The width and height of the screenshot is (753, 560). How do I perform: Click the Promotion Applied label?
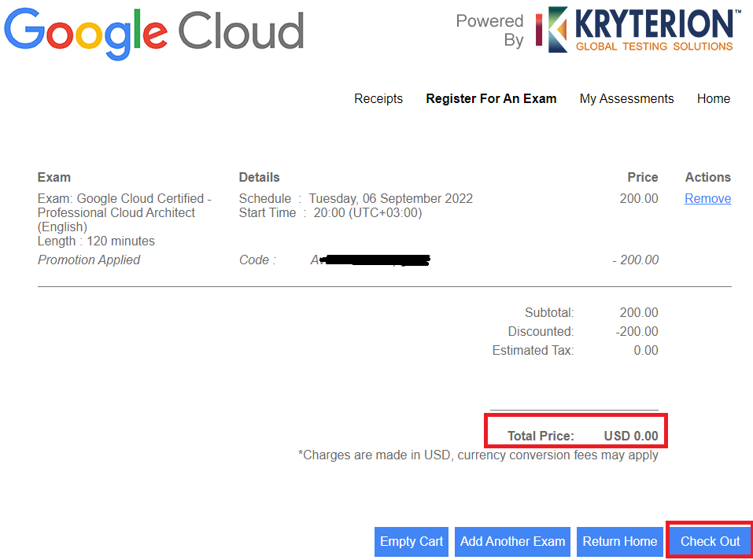(x=89, y=260)
